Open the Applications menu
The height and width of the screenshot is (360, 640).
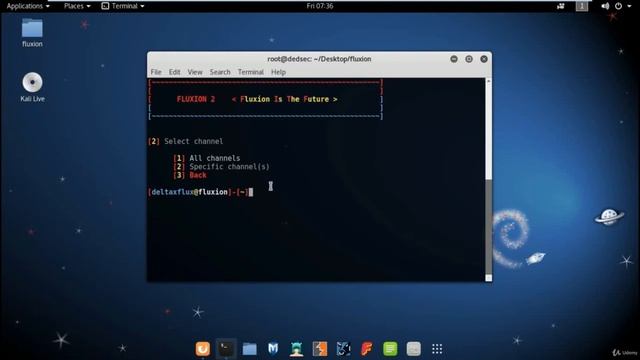point(28,6)
